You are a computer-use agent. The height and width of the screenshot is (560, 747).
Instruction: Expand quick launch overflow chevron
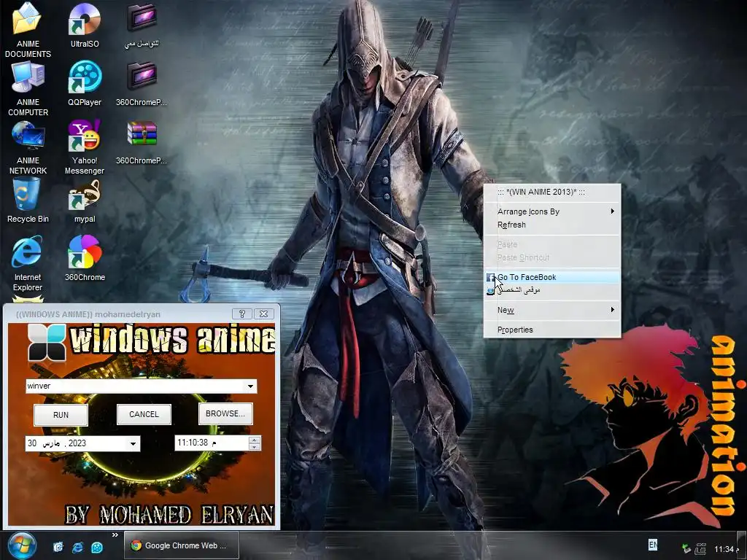115,535
